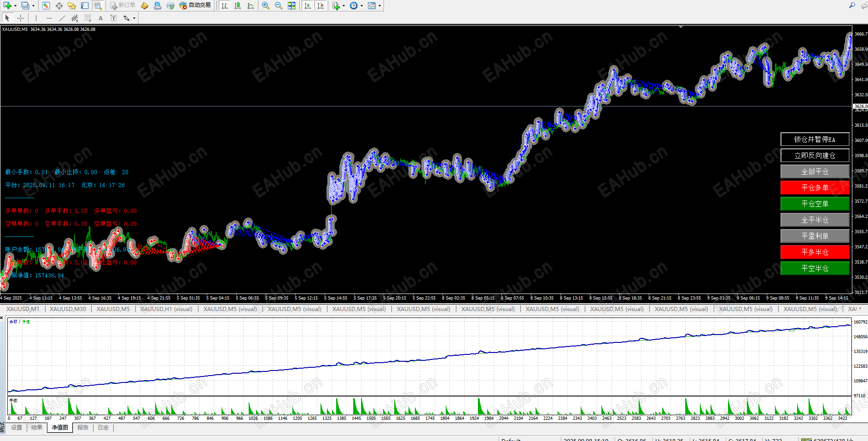
Task: Click the green 平仓空单 button
Action: [x=815, y=204]
